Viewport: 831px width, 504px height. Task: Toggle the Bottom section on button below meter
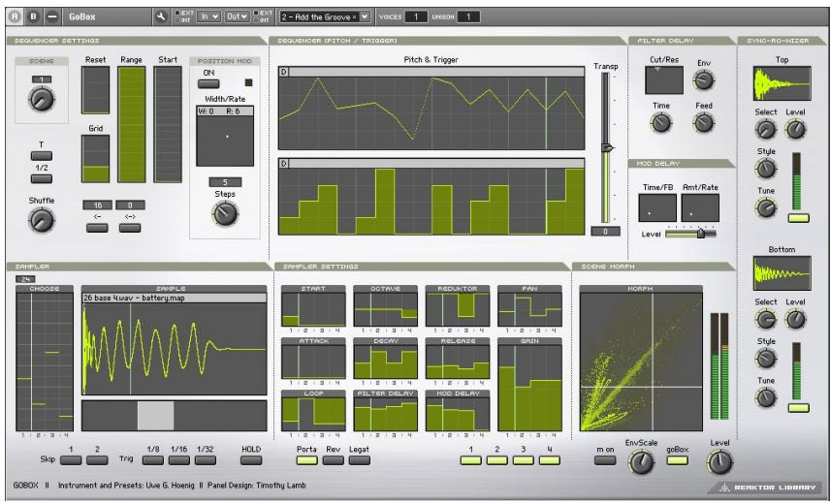click(x=799, y=407)
